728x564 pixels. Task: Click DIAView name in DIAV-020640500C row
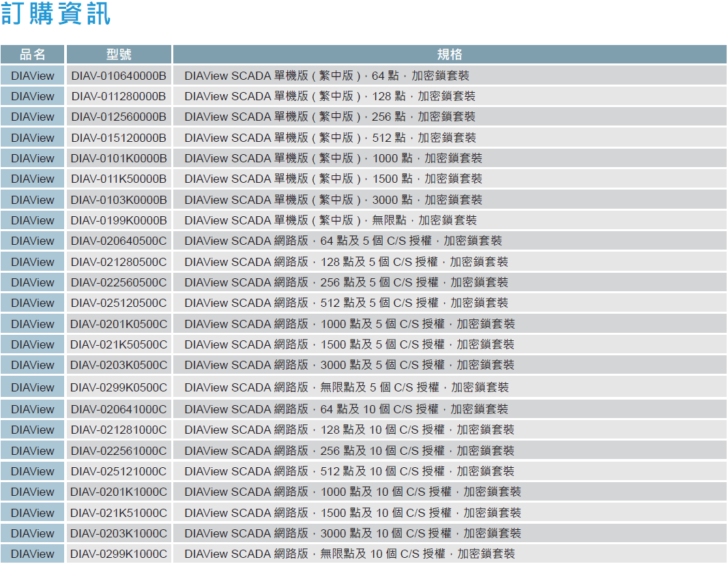pos(33,241)
